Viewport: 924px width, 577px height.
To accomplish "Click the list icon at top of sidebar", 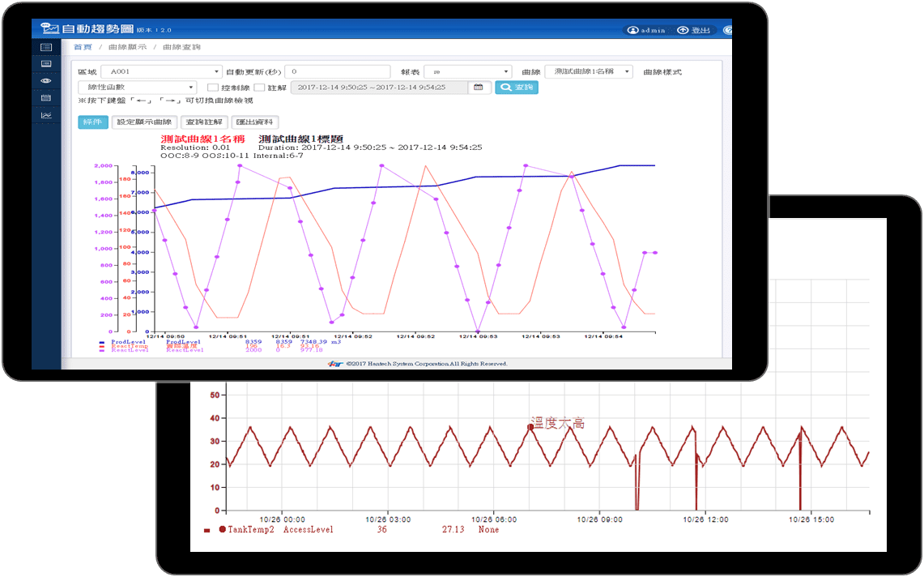I will pyautogui.click(x=46, y=48).
